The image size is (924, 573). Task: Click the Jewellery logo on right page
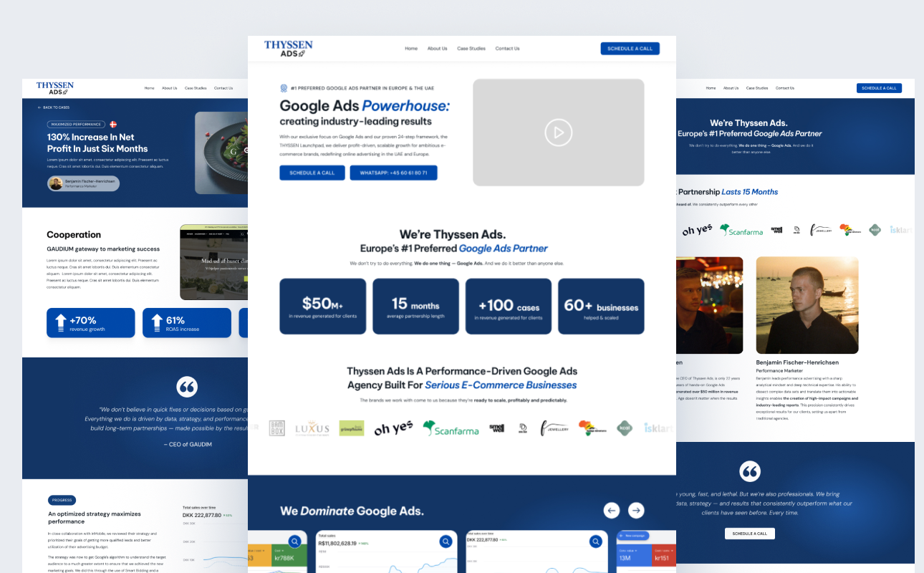(x=821, y=230)
